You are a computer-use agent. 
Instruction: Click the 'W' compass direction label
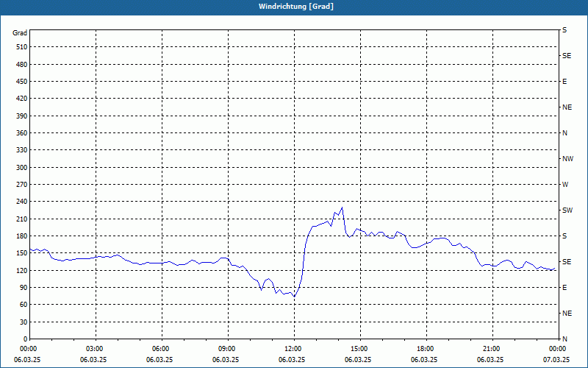coord(565,185)
